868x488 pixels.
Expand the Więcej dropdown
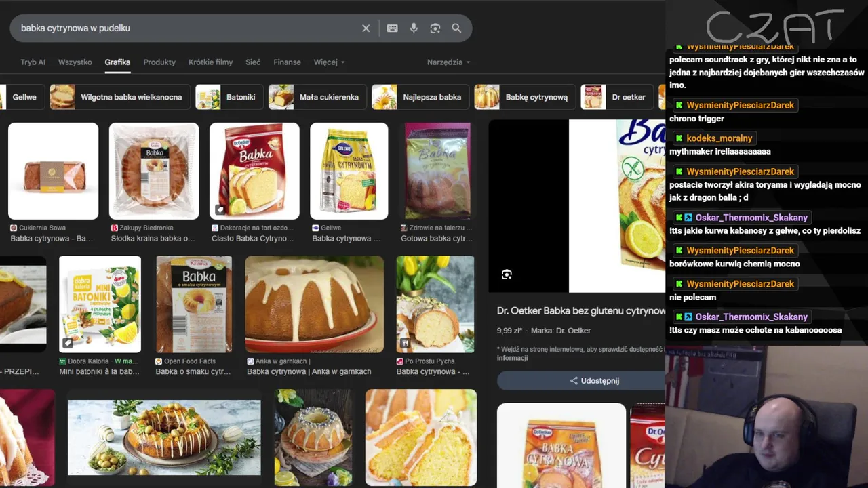pyautogui.click(x=329, y=62)
